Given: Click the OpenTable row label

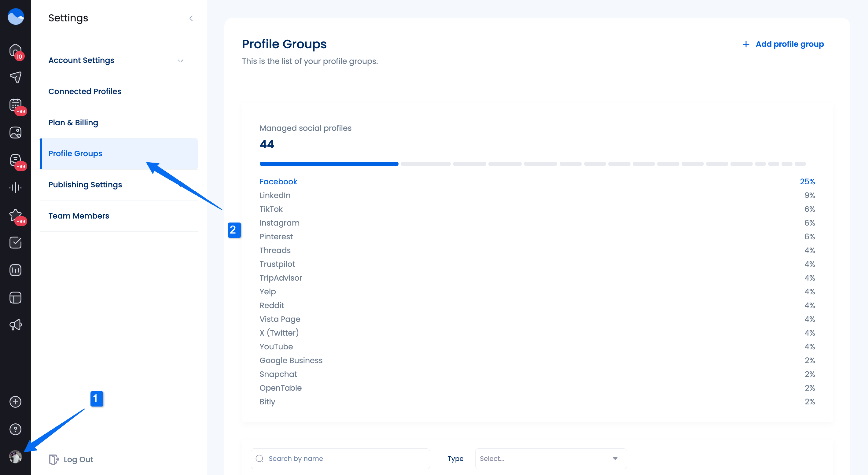Looking at the screenshot, I should coord(280,388).
